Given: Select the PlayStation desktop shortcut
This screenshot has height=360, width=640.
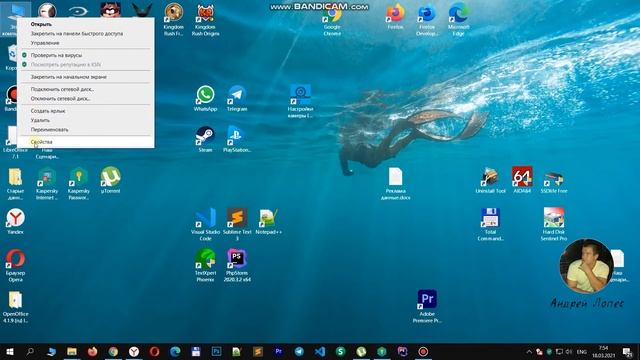Looking at the screenshot, I should tap(237, 139).
